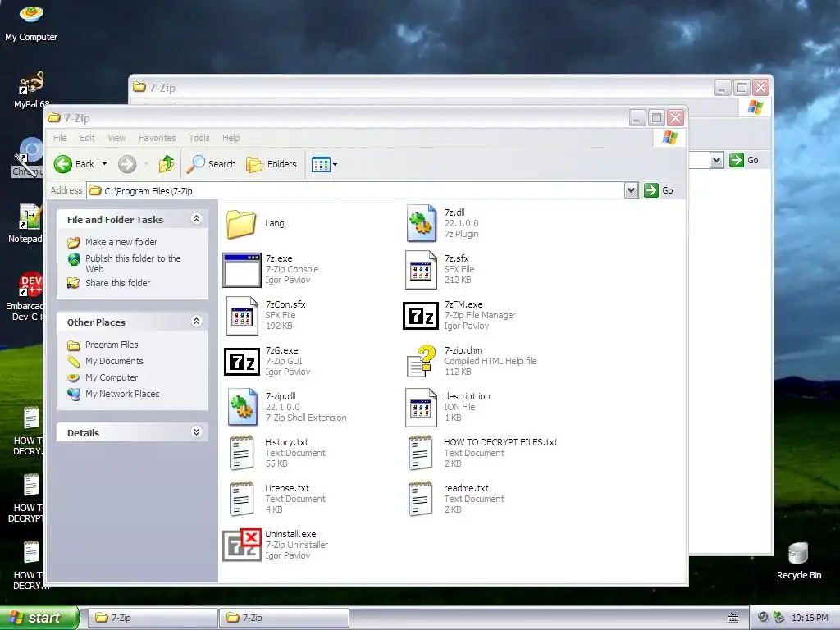Open the Help menu
Screen dimensions: 840x630
point(231,138)
